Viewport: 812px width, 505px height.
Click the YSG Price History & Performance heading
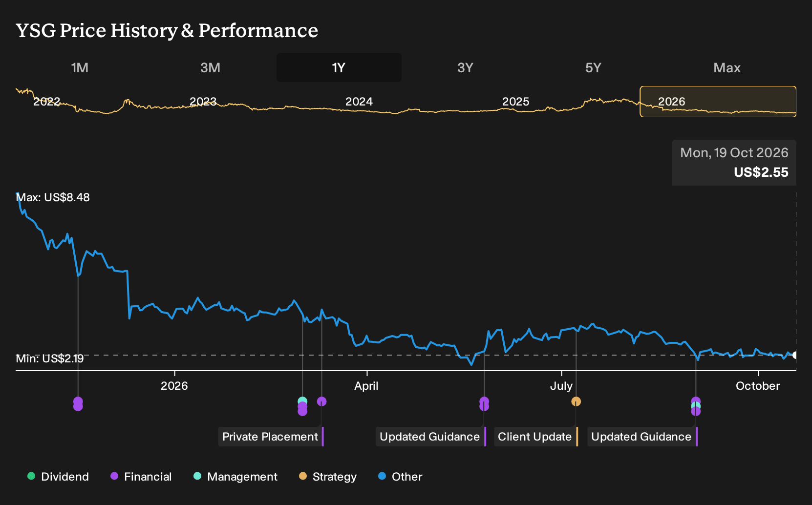[167, 30]
